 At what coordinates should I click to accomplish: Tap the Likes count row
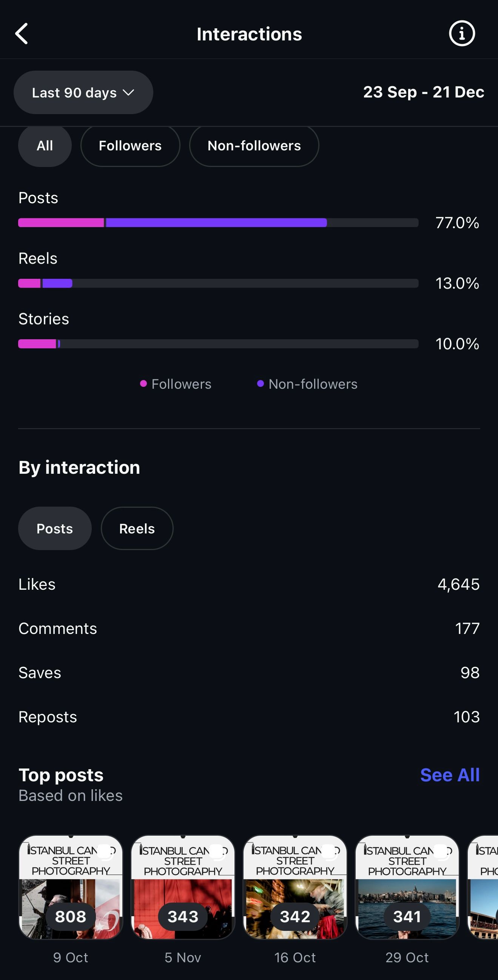coord(249,584)
